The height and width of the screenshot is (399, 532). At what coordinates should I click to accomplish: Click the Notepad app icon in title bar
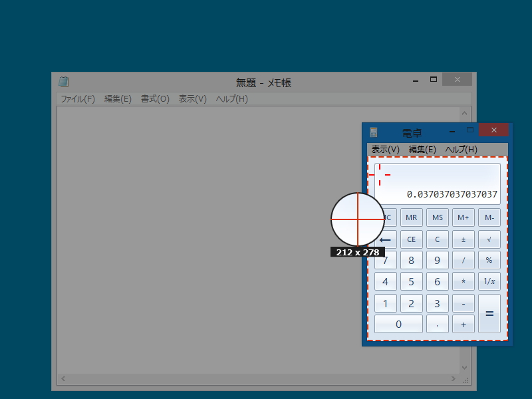click(x=63, y=82)
